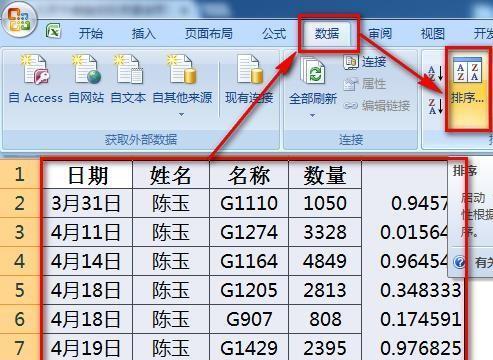This screenshot has width=493, height=360.
Task: Open the Office button menu
Action: [19, 21]
